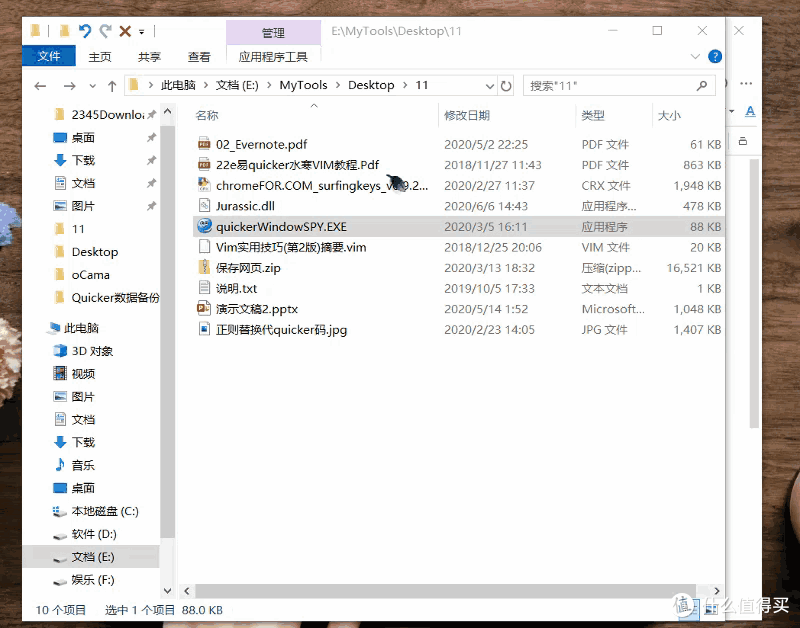Click the 10 个项目 status bar text
Image resolution: width=800 pixels, height=628 pixels.
(x=61, y=610)
